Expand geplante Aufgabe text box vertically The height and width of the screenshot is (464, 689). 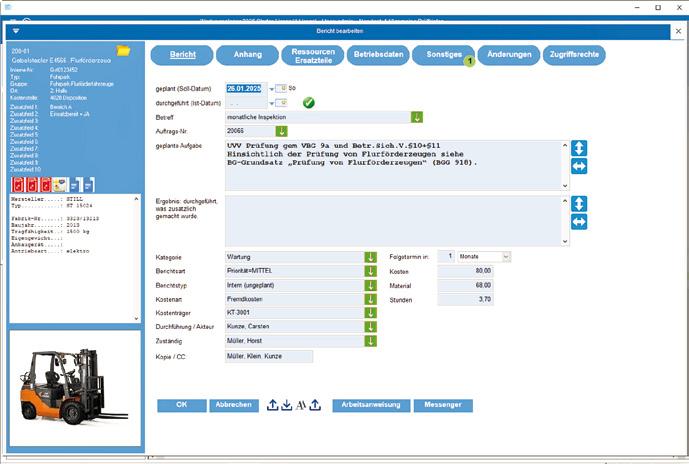tap(579, 148)
